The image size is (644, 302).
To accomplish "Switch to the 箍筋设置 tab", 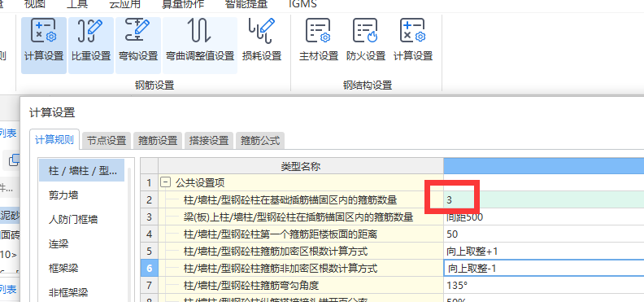I will (158, 141).
